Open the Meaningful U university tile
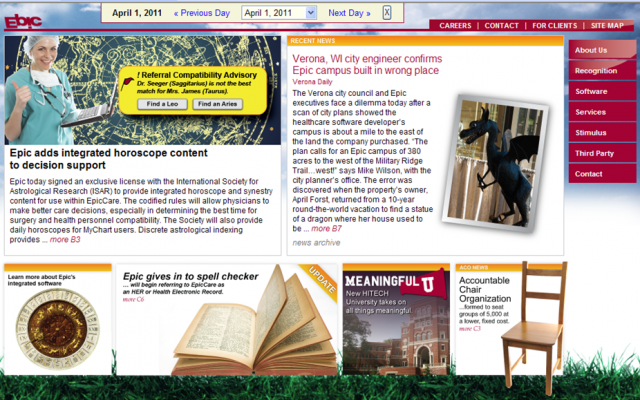 [x=396, y=319]
